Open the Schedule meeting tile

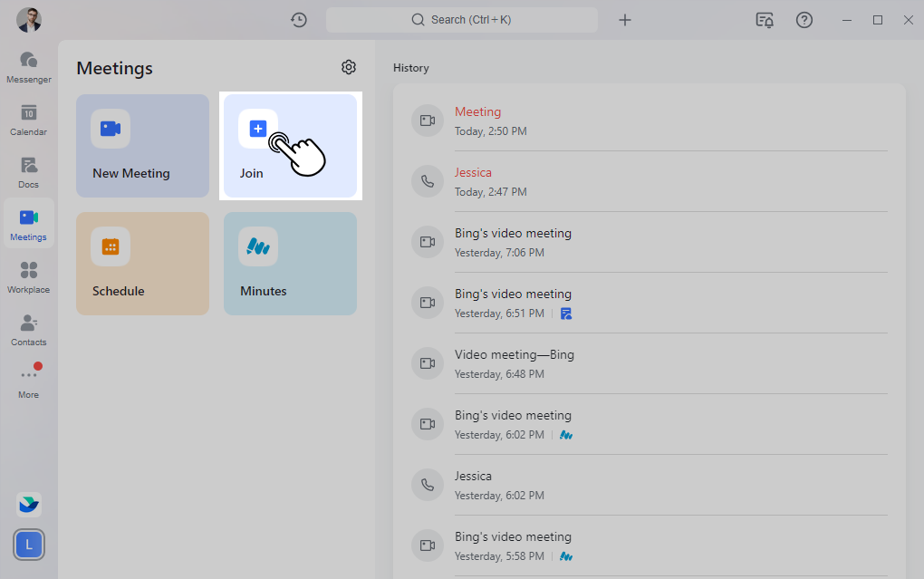point(142,264)
